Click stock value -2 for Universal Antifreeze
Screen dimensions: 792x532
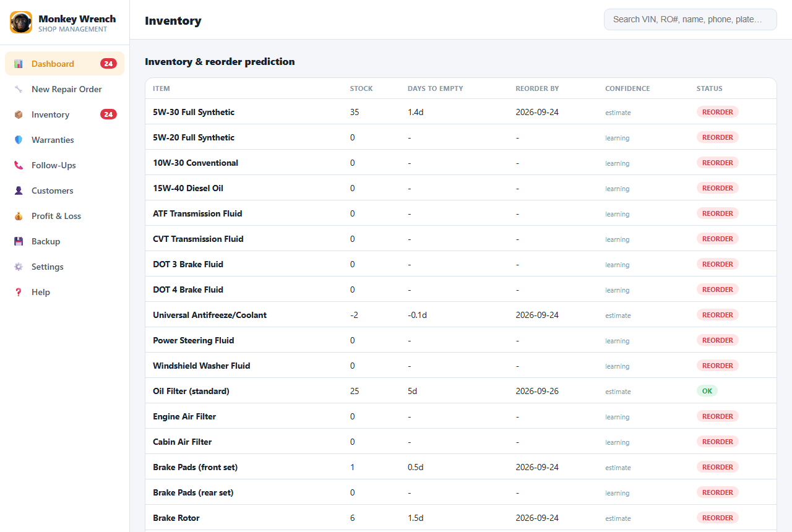pyautogui.click(x=354, y=315)
